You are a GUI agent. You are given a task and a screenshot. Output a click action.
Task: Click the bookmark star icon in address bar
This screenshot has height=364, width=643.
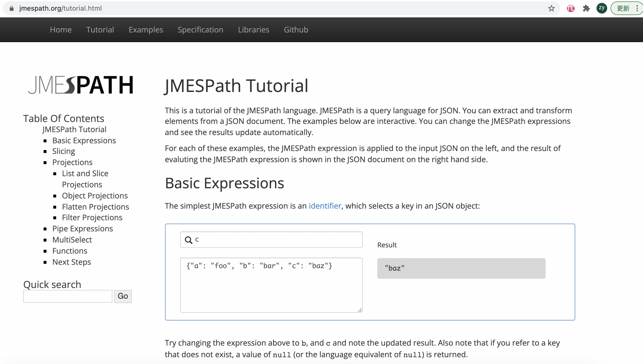click(x=551, y=8)
